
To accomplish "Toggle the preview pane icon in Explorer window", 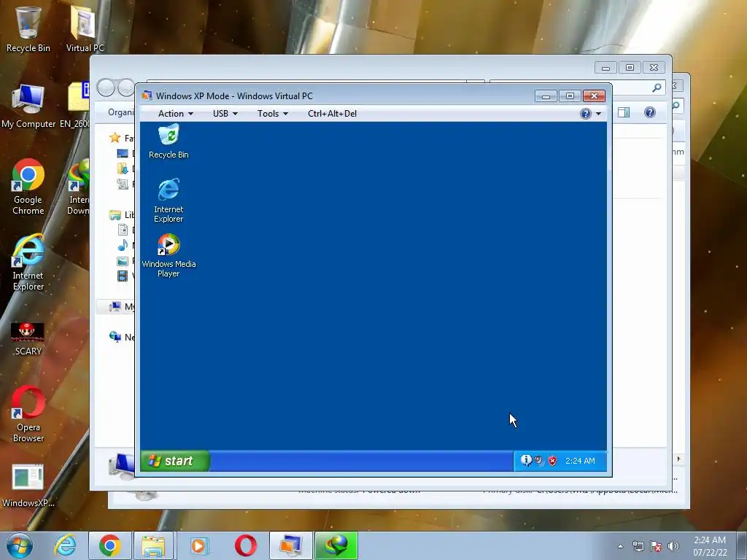I will coord(624,112).
